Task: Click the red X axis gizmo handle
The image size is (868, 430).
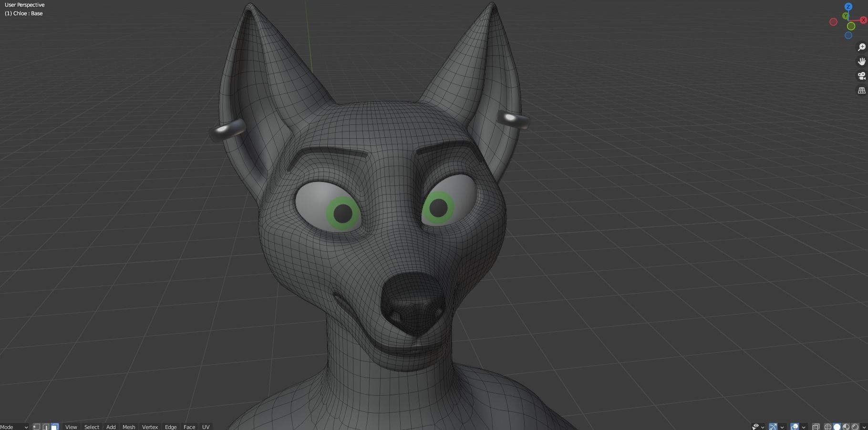Action: [863, 20]
